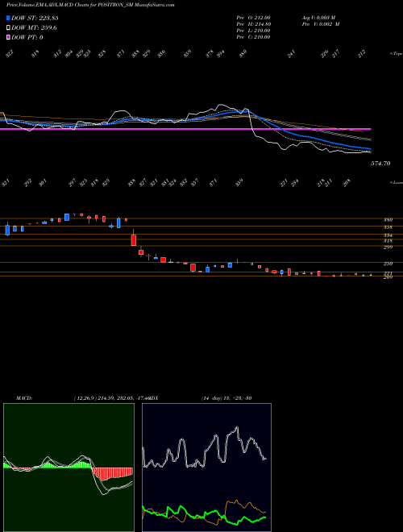Open the green MACD histogram panel
This screenshot has width=403, height=532.
69,468
